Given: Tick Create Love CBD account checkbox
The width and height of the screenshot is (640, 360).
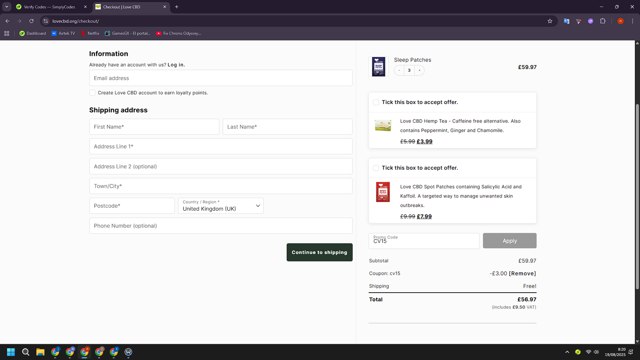Looking at the screenshot, I should click(93, 93).
